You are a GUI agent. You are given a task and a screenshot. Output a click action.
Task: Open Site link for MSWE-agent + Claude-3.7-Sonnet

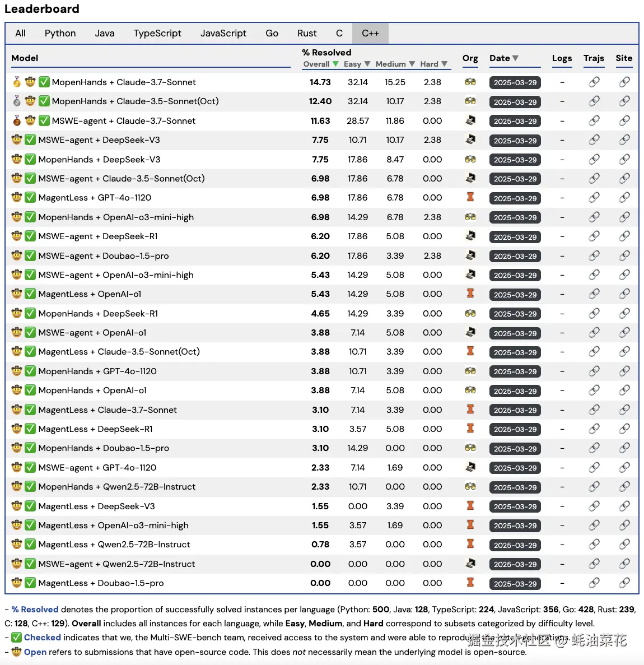624,120
